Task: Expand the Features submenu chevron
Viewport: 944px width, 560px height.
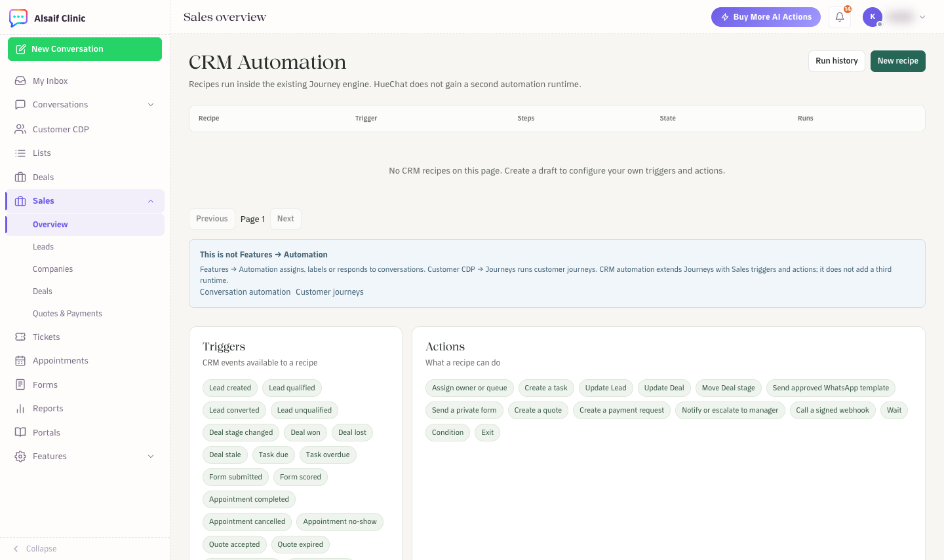Action: 151,457
